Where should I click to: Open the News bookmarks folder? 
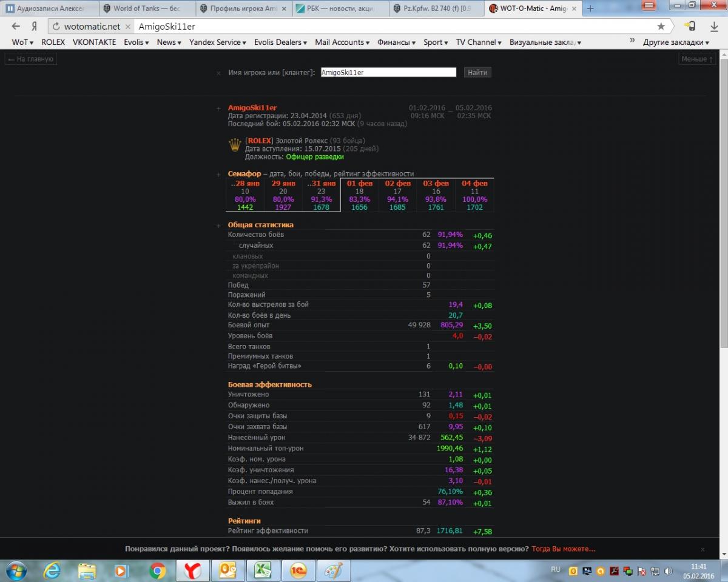click(169, 42)
